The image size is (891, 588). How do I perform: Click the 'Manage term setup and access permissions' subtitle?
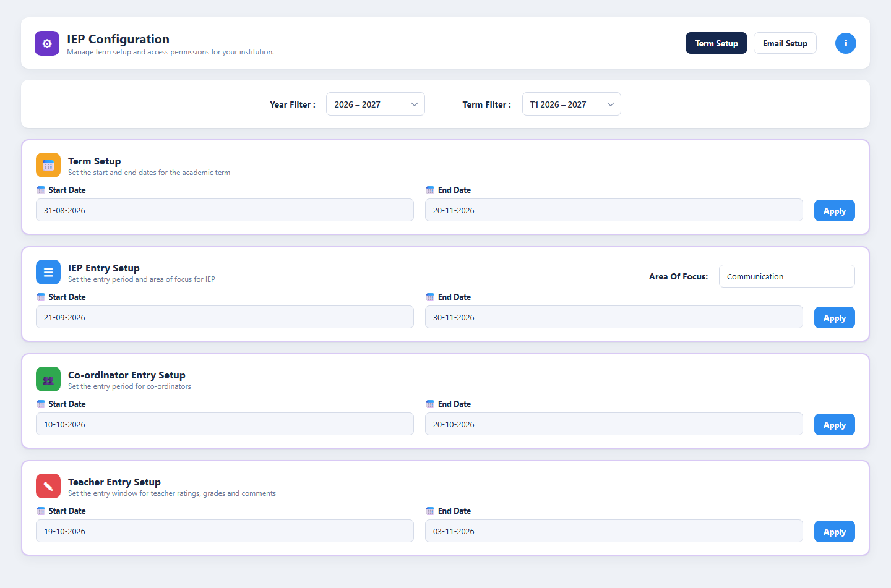(x=170, y=52)
